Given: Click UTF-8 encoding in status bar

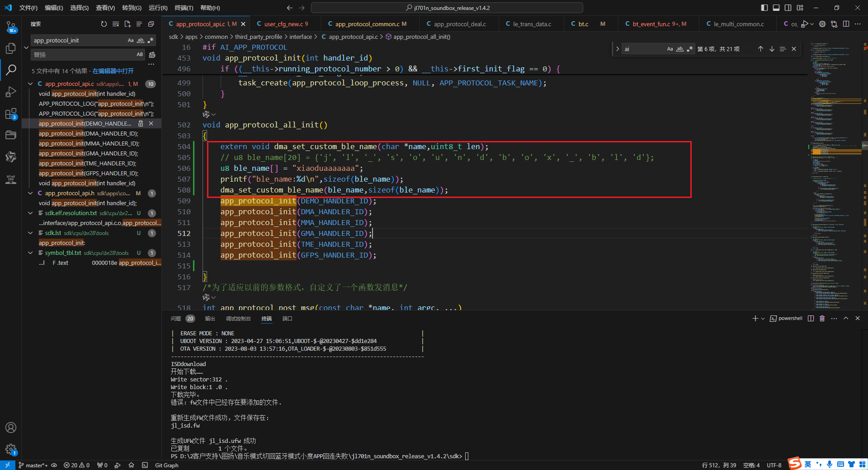Looking at the screenshot, I should click(774, 465).
